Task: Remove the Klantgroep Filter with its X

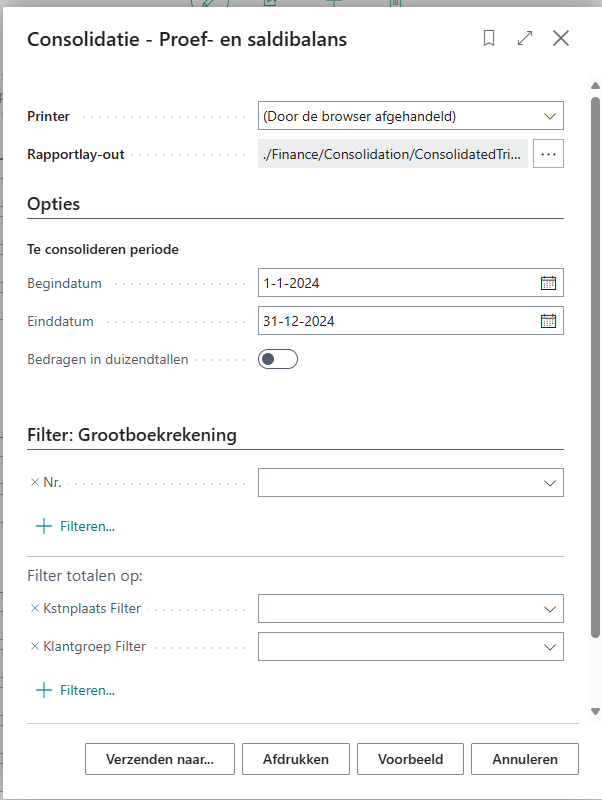Action: click(35, 646)
